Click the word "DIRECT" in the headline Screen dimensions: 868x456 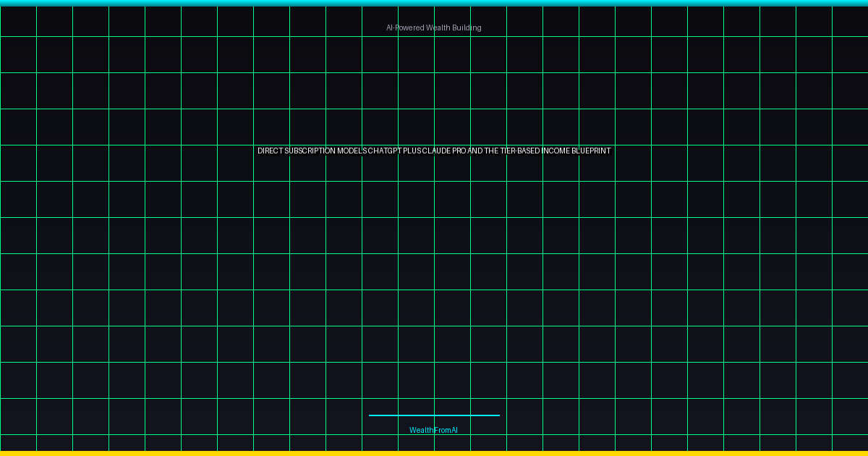point(271,151)
